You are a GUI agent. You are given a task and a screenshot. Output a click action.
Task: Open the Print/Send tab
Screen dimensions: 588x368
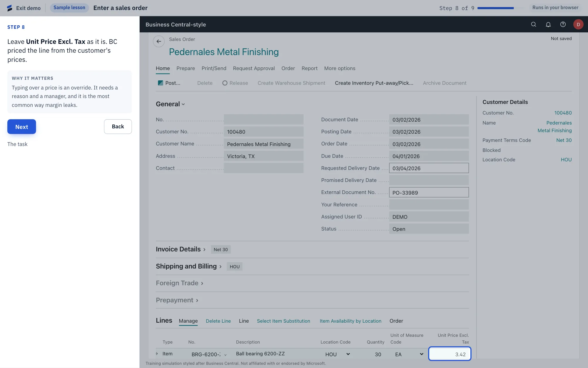(214, 68)
